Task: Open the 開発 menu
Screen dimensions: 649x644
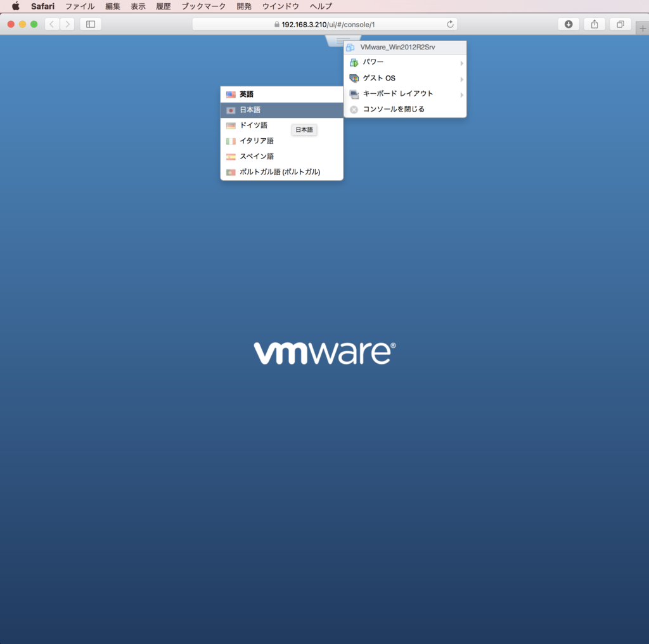Action: pyautogui.click(x=244, y=6)
